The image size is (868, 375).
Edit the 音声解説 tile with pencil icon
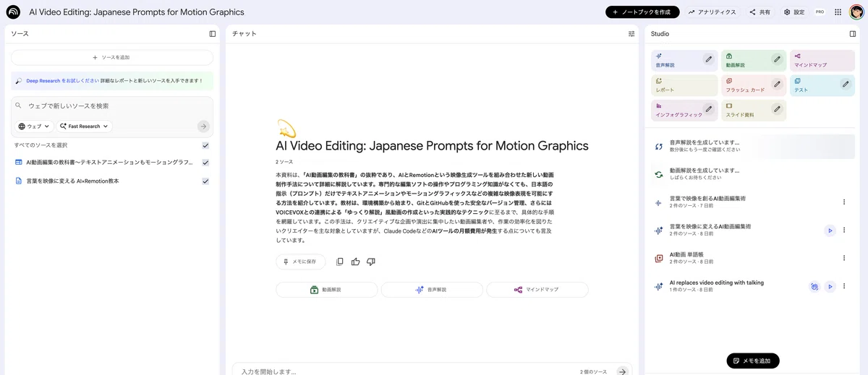click(x=709, y=59)
